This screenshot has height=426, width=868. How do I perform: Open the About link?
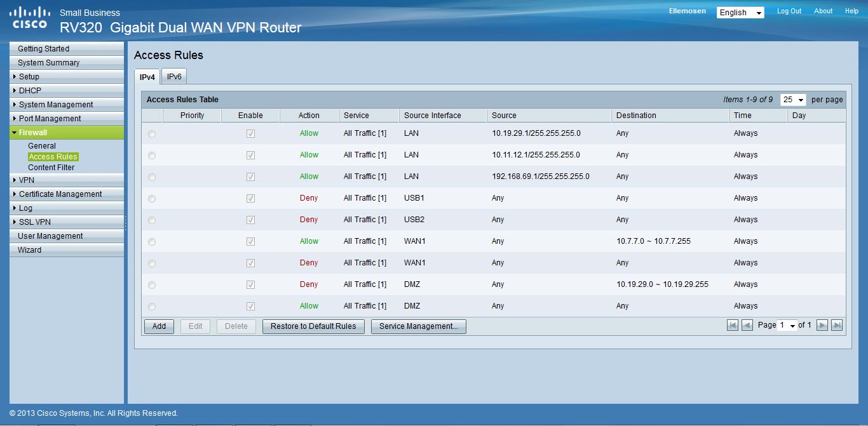point(824,11)
